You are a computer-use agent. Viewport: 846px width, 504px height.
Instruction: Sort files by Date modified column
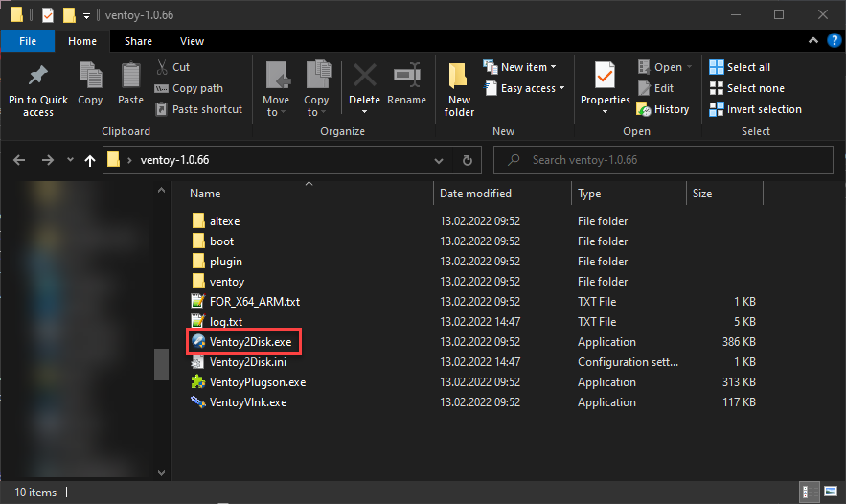click(475, 194)
